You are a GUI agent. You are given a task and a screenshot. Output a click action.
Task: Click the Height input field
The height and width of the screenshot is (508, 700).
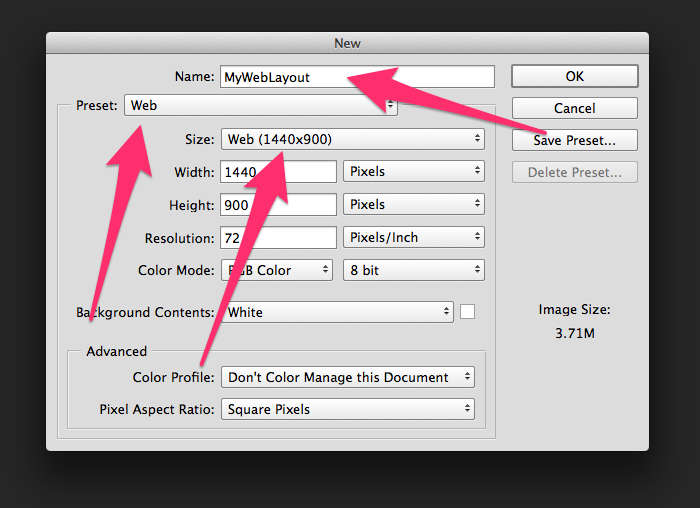click(x=279, y=205)
